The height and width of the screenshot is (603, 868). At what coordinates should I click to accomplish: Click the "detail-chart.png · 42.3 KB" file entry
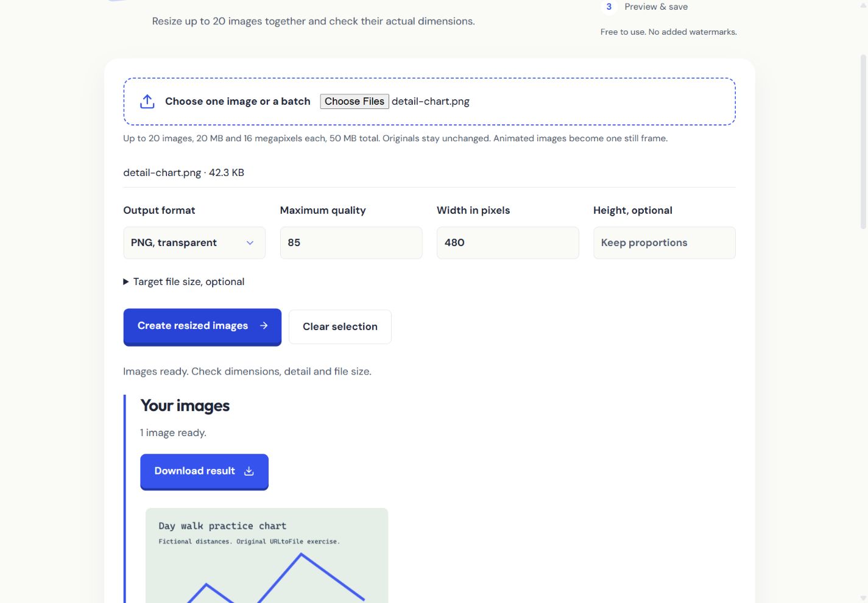(184, 172)
